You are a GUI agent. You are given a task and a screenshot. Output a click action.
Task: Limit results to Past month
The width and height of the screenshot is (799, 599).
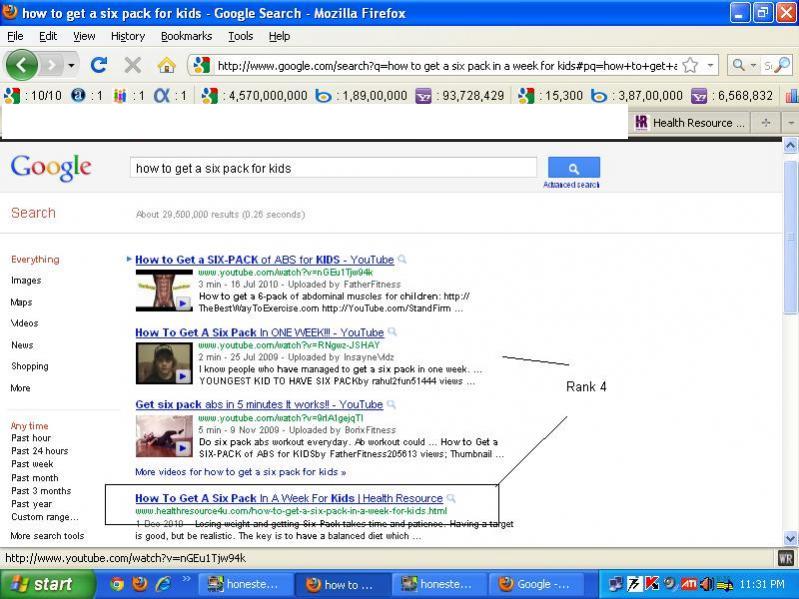tap(35, 478)
